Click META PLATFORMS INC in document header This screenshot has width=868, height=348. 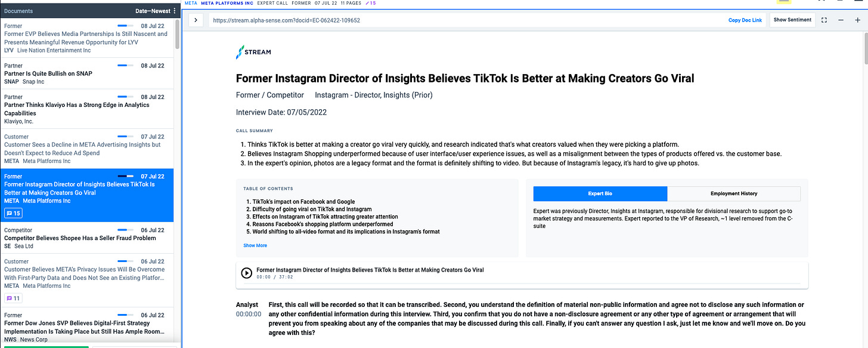(227, 3)
